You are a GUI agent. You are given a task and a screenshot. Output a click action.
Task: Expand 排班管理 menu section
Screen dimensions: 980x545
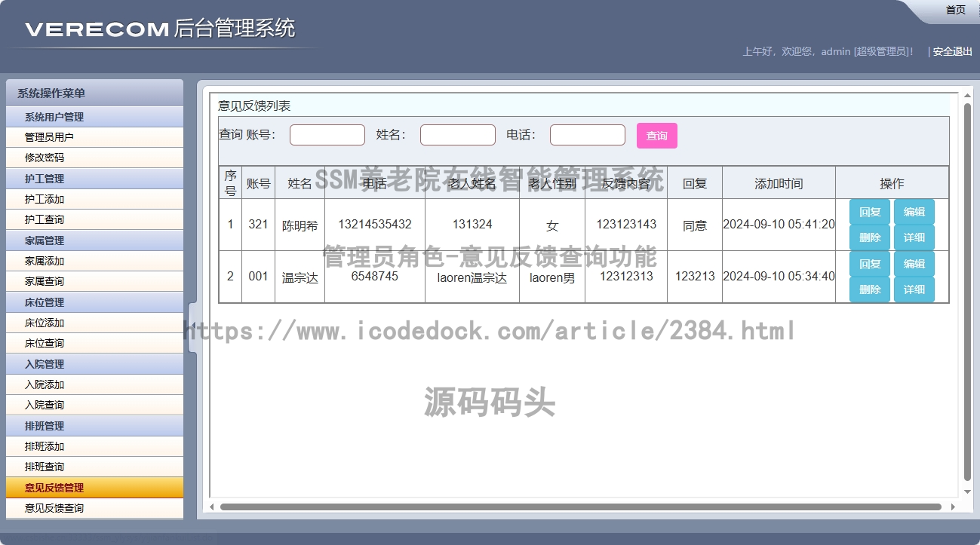point(94,426)
